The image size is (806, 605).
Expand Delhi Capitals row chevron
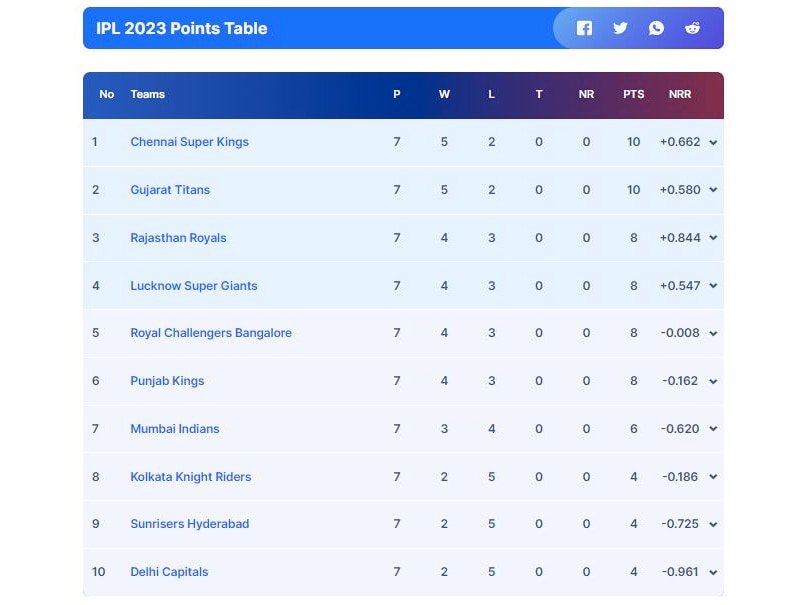coord(713,573)
